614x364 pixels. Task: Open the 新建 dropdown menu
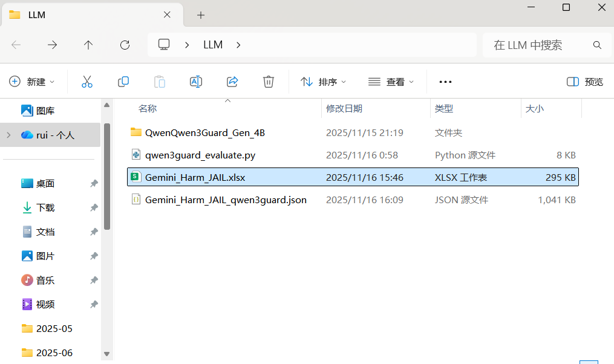[x=31, y=82]
